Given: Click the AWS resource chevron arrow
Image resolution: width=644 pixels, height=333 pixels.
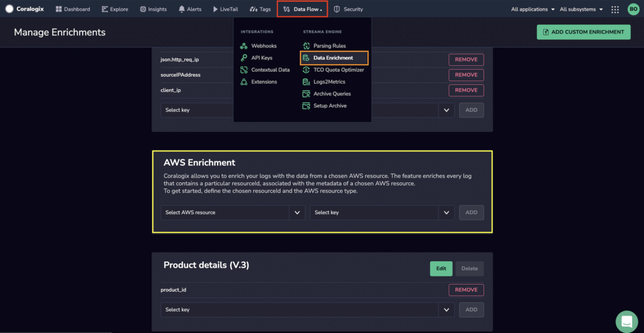Looking at the screenshot, I should [x=297, y=212].
